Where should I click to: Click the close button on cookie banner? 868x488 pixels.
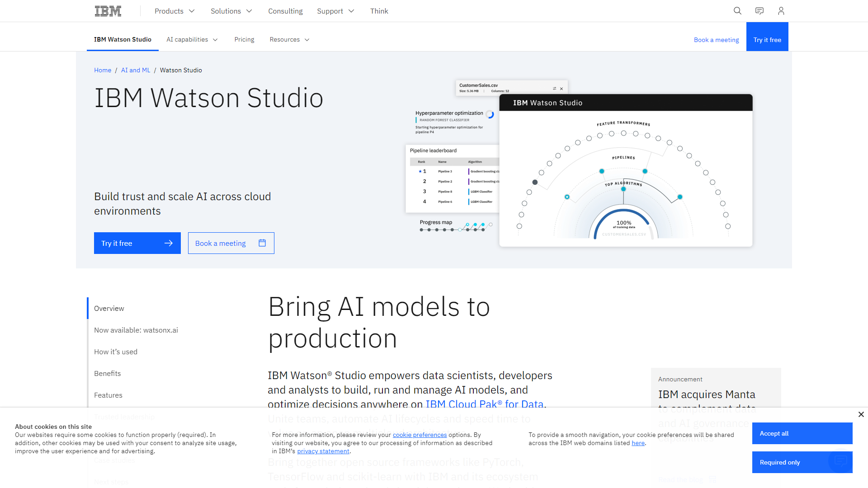click(861, 414)
